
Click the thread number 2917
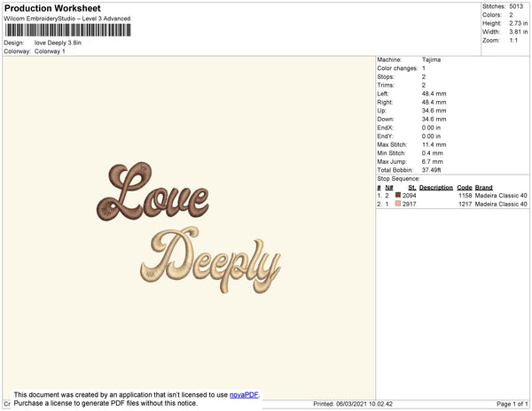coord(409,204)
